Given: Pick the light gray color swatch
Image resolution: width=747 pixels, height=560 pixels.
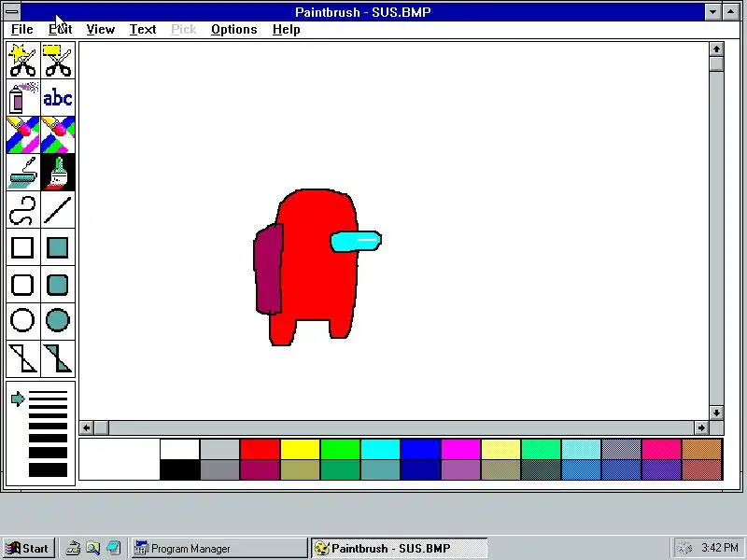Looking at the screenshot, I should coord(219,450).
